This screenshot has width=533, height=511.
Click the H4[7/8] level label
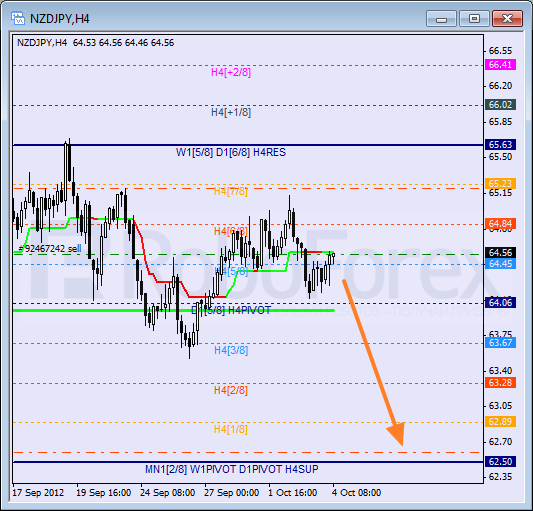coord(230,191)
